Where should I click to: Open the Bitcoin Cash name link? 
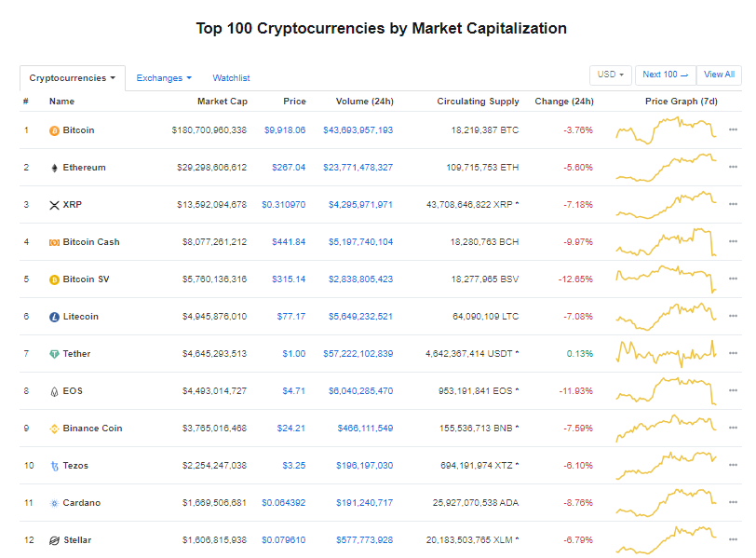click(x=91, y=242)
